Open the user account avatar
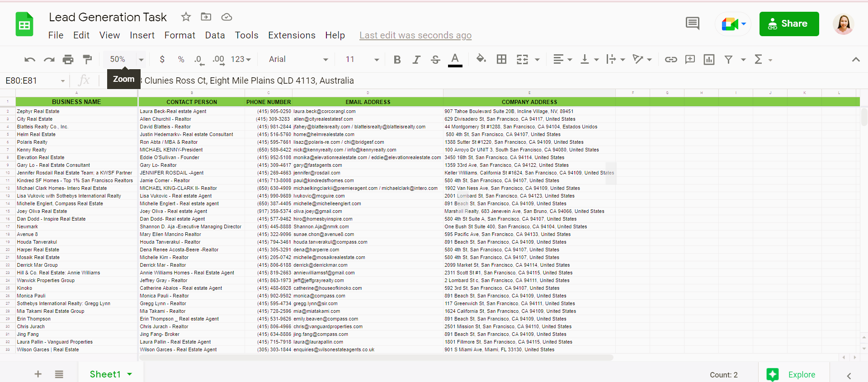This screenshot has height=382, width=868. pyautogui.click(x=843, y=24)
